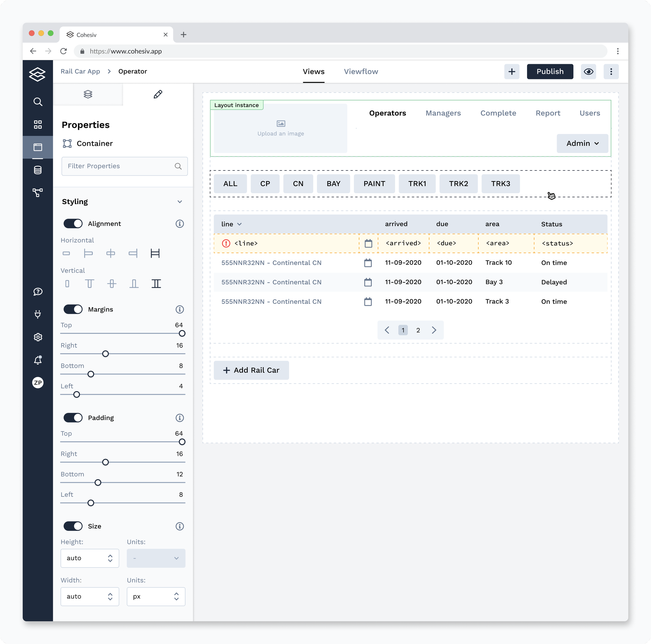Open the workflow diagram icon in sidebar
Viewport: 651px width, 644px height.
(x=38, y=193)
